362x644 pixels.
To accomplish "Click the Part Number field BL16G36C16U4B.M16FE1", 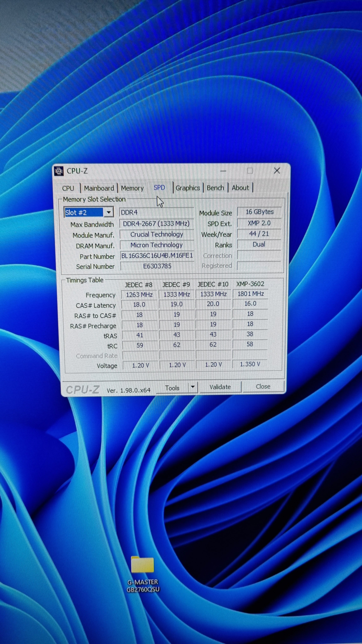I will click(x=157, y=256).
